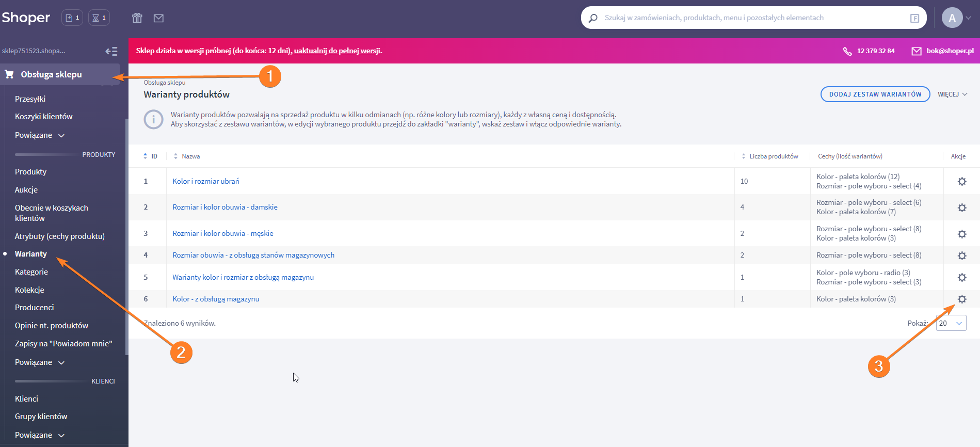Viewport: 980px width, 447px height.
Task: Expand the WIĘCEJ dropdown
Action: click(x=953, y=94)
